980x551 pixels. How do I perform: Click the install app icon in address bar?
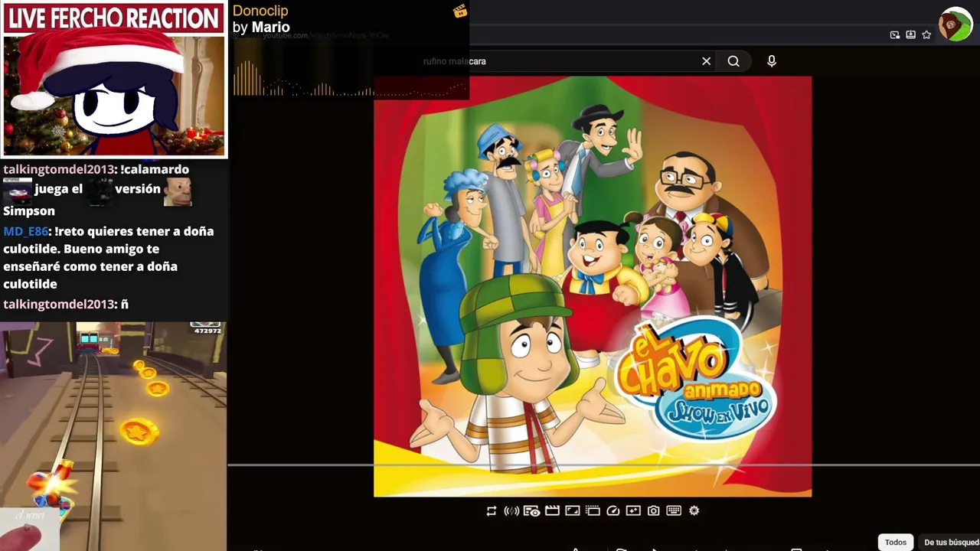tap(910, 34)
